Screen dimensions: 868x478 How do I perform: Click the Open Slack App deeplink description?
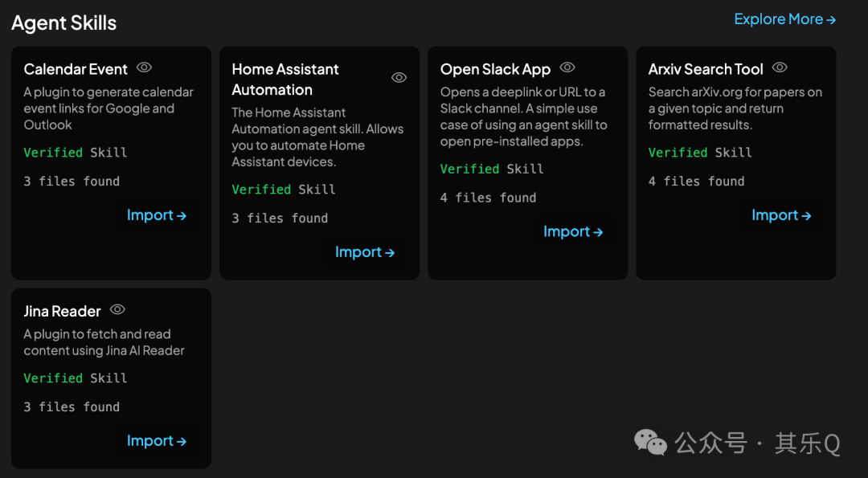point(524,116)
